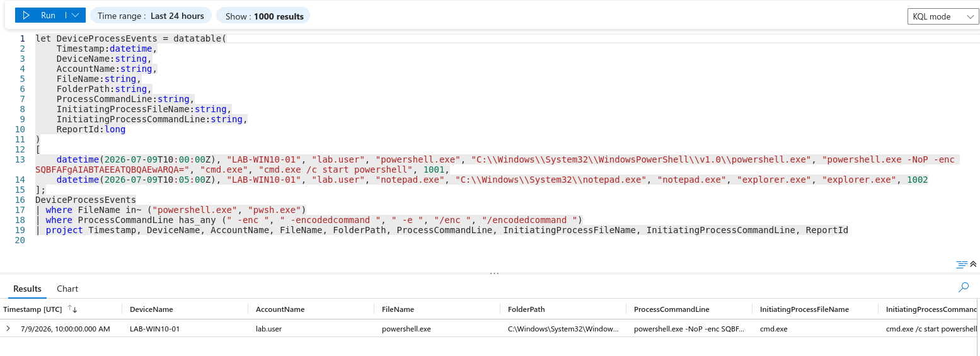The height and width of the screenshot is (356, 980).
Task: Click the ProcessCommandLine column header
Action: click(671, 309)
